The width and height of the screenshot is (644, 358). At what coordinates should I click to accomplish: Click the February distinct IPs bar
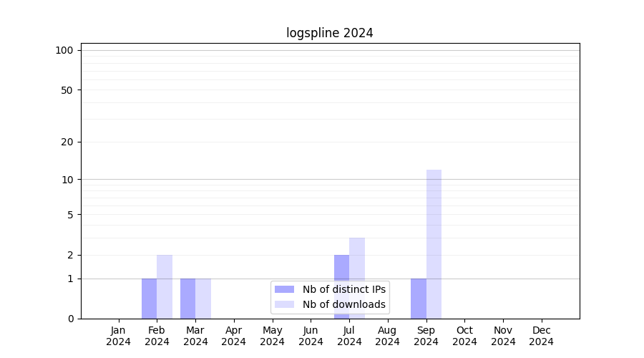(x=149, y=299)
